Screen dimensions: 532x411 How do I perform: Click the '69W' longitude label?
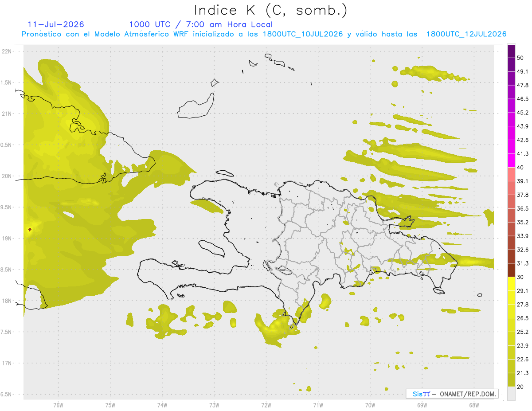(422, 405)
